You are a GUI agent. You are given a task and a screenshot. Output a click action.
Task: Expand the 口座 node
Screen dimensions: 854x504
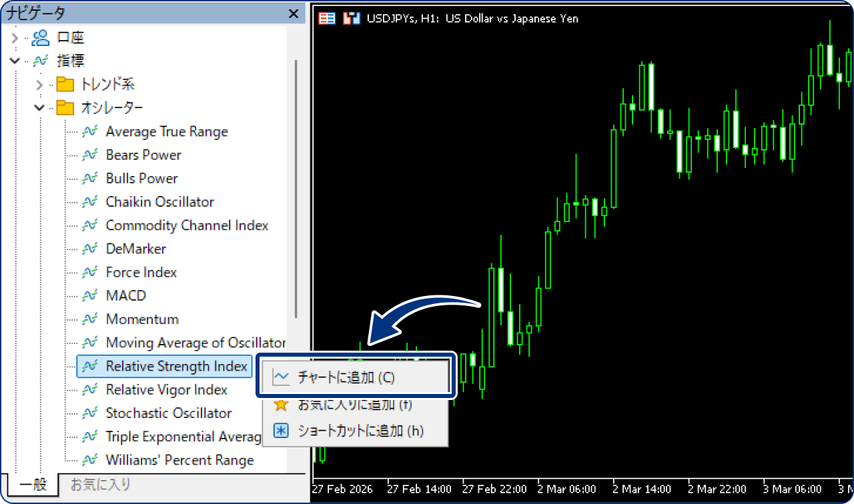pyautogui.click(x=15, y=37)
